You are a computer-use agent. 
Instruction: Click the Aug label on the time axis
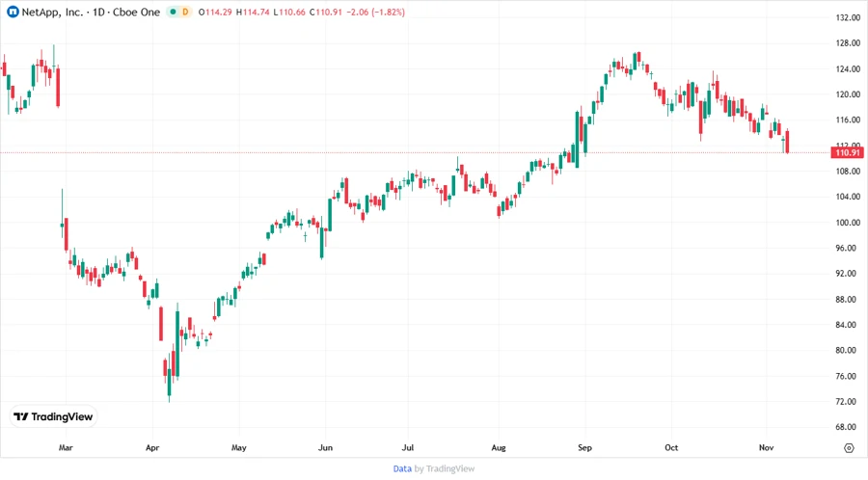[x=499, y=447]
